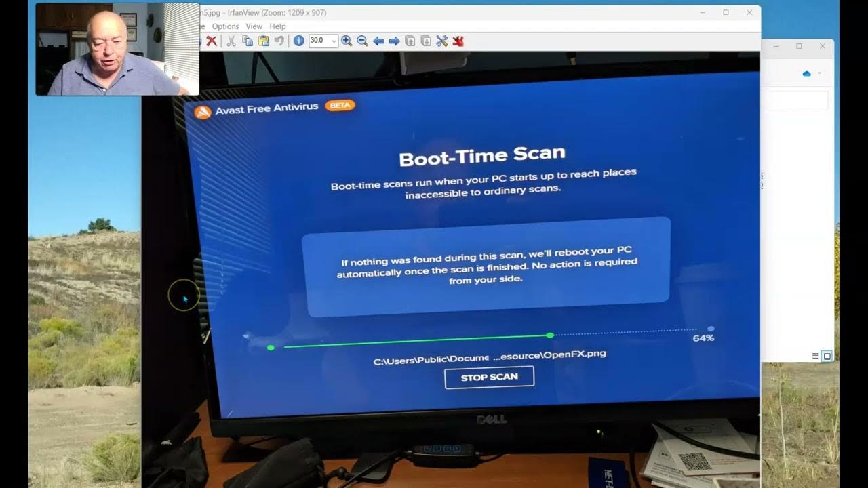Click the copy icon in IrfanView toolbar
Screen dimensions: 868x488
pyautogui.click(x=248, y=41)
